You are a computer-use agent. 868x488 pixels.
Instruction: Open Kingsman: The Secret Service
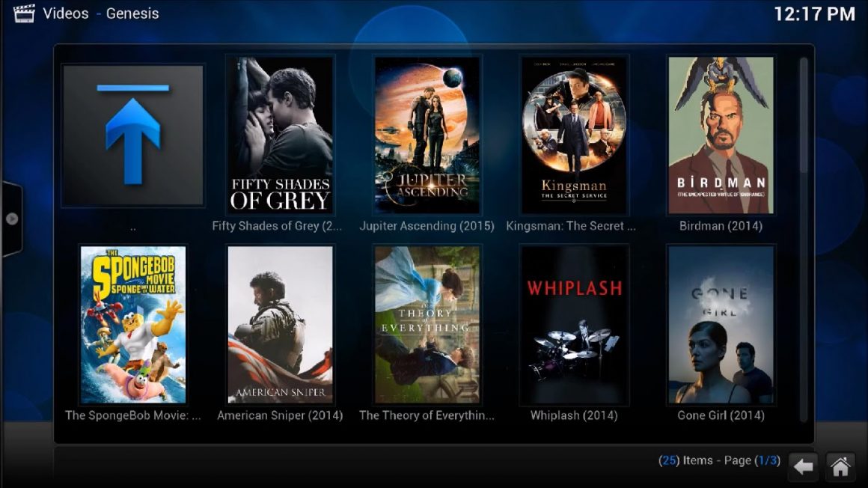pos(573,135)
